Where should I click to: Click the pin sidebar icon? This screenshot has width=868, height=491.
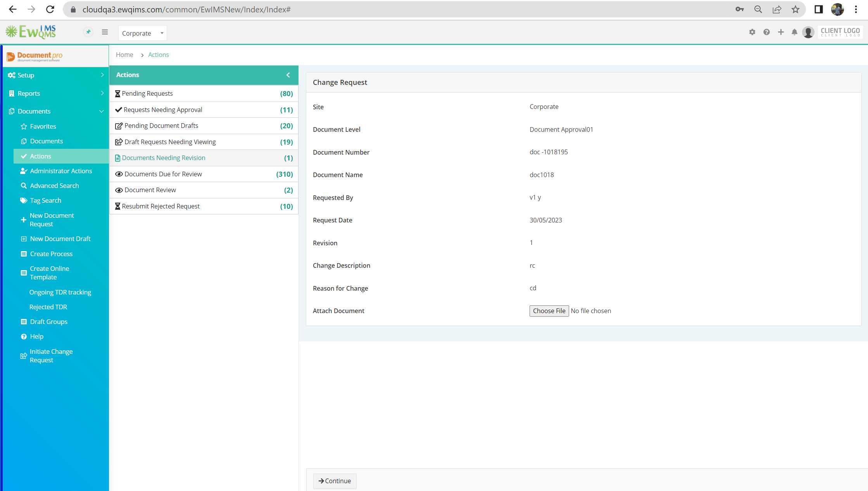click(88, 32)
